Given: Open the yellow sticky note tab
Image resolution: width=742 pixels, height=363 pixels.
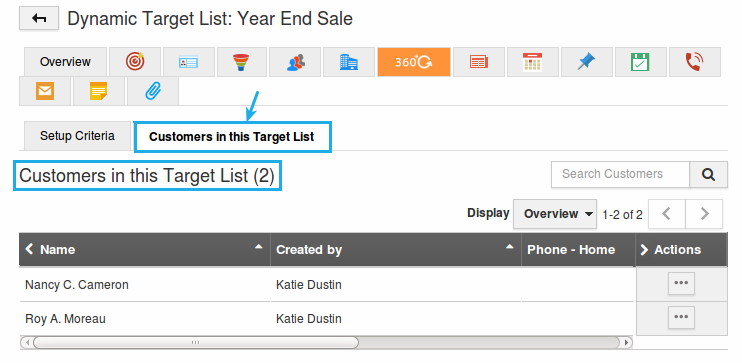Looking at the screenshot, I should click(99, 91).
